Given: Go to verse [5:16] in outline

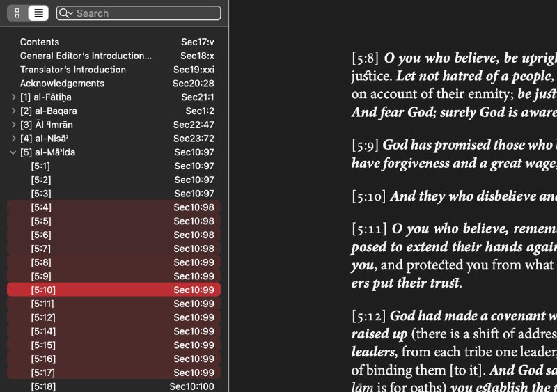Looking at the screenshot, I should [x=113, y=359].
